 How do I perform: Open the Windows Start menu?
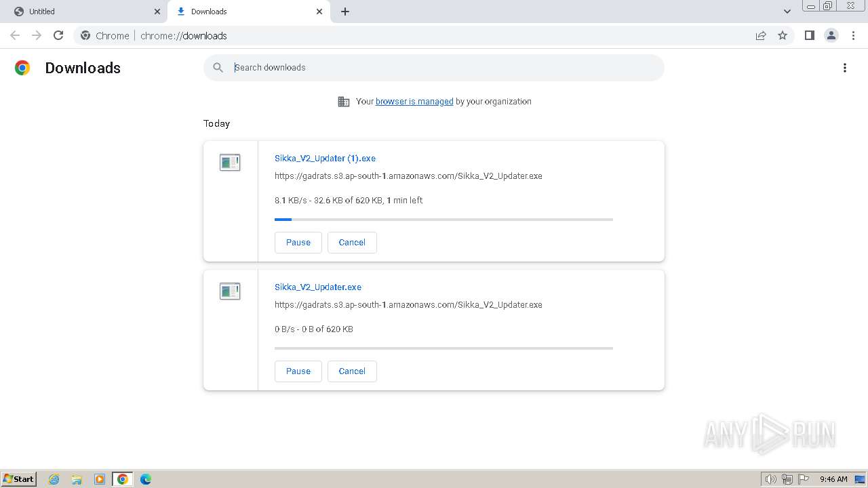pos(19,479)
